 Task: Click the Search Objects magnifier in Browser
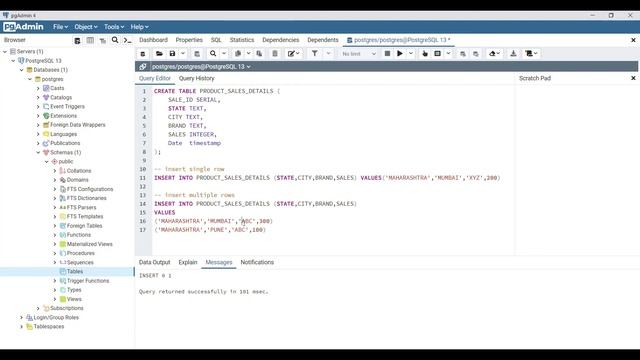coord(115,40)
